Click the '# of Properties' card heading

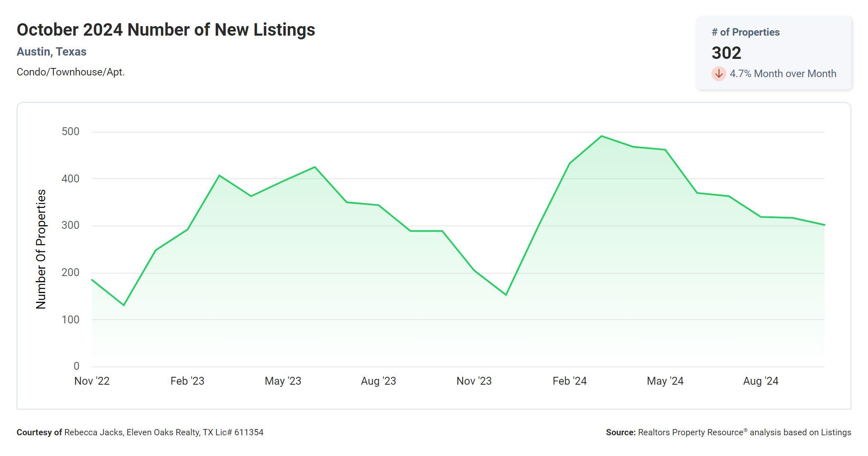[745, 32]
